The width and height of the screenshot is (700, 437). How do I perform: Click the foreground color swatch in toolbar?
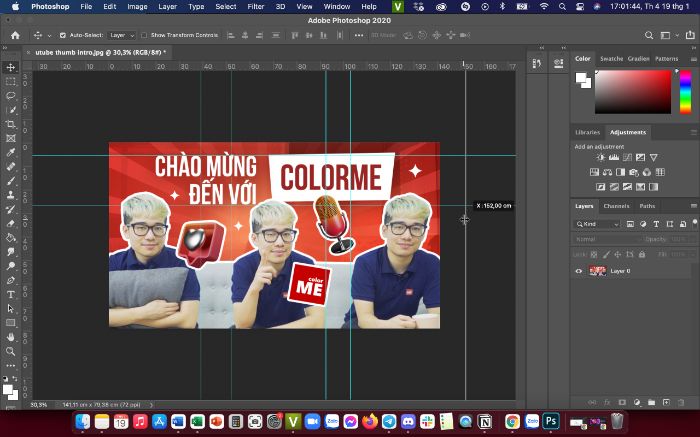pyautogui.click(x=8, y=390)
